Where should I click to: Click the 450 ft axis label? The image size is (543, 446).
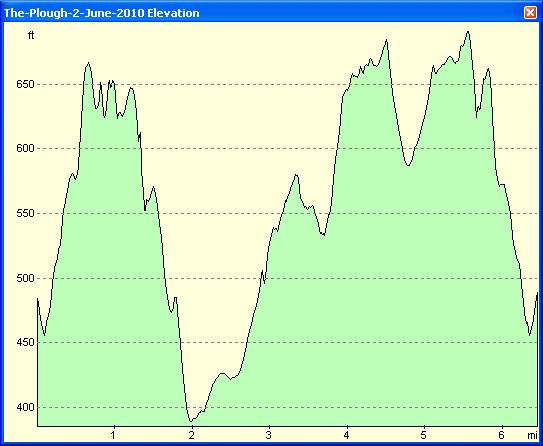click(25, 342)
